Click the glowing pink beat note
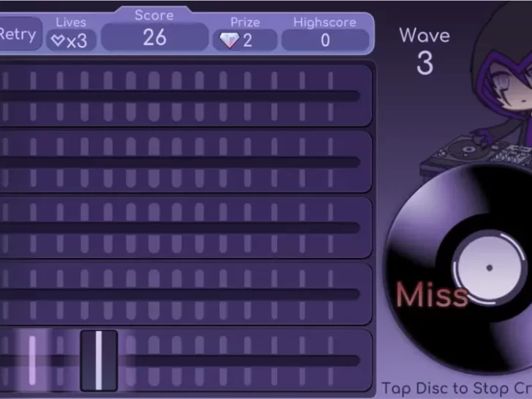 click(32, 360)
